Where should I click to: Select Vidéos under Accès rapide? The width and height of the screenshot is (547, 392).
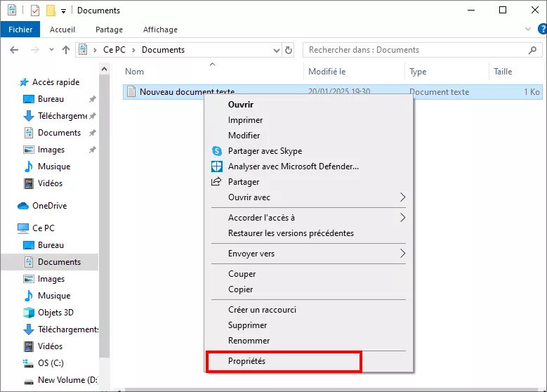(50, 183)
